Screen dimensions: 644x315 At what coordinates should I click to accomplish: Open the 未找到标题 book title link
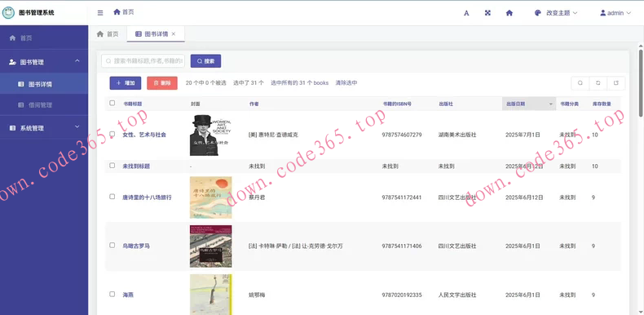(136, 166)
